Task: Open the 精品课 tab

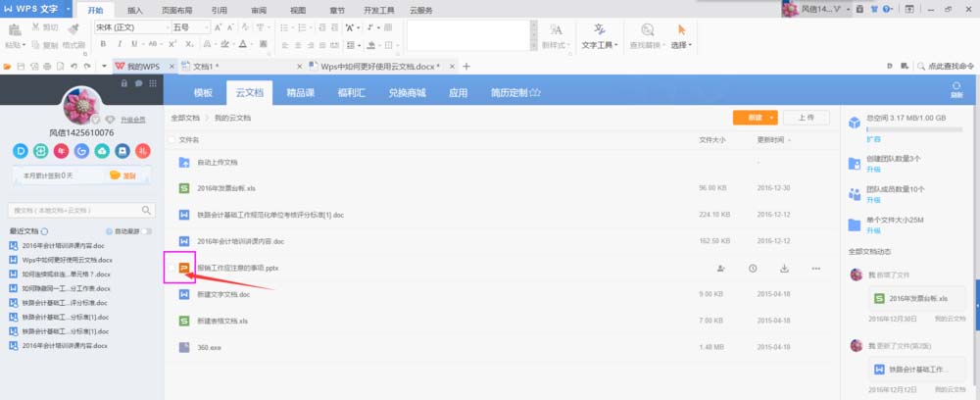Action: pos(301,92)
